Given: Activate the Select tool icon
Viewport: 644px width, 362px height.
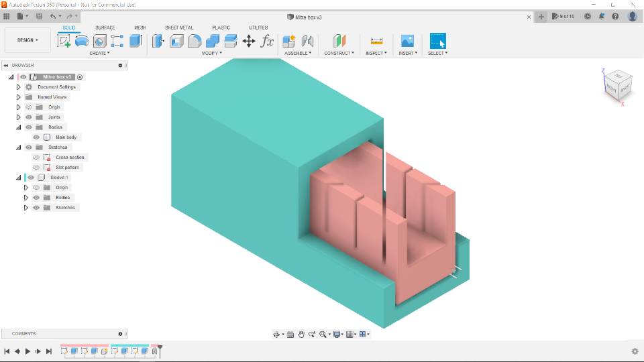Looking at the screenshot, I should coord(438,41).
